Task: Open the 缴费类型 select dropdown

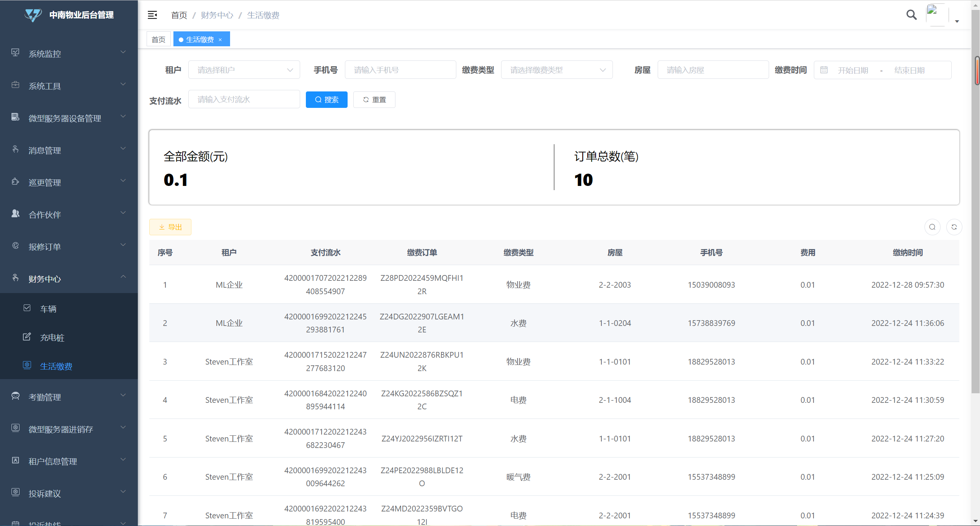Action: tap(557, 70)
